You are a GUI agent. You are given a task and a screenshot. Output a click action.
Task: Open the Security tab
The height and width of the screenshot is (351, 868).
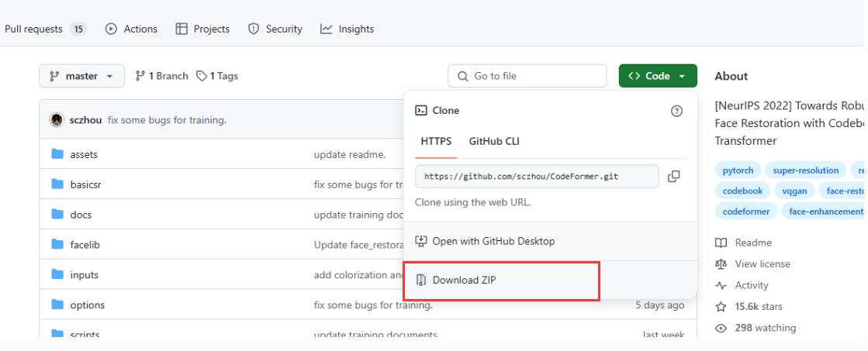pyautogui.click(x=275, y=29)
